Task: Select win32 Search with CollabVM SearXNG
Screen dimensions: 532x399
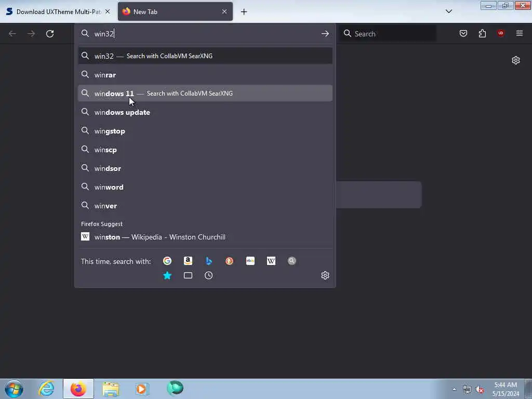Action: pos(205,56)
